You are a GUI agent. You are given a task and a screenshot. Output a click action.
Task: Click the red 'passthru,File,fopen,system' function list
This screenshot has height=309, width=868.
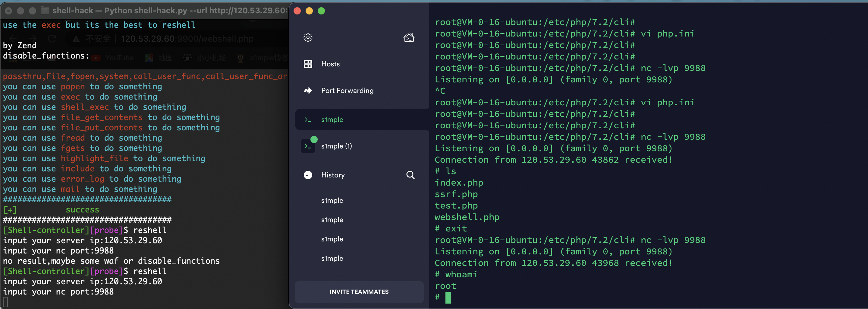[x=145, y=76]
